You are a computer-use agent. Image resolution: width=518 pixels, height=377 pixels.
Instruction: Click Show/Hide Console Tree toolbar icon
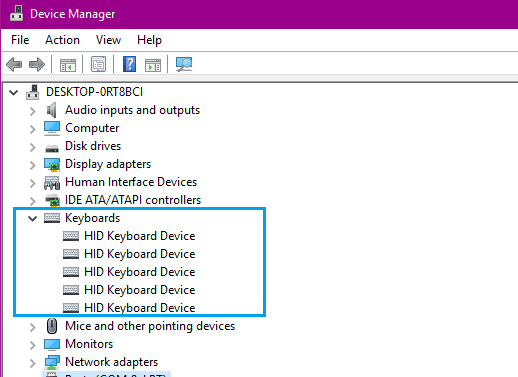click(x=68, y=65)
